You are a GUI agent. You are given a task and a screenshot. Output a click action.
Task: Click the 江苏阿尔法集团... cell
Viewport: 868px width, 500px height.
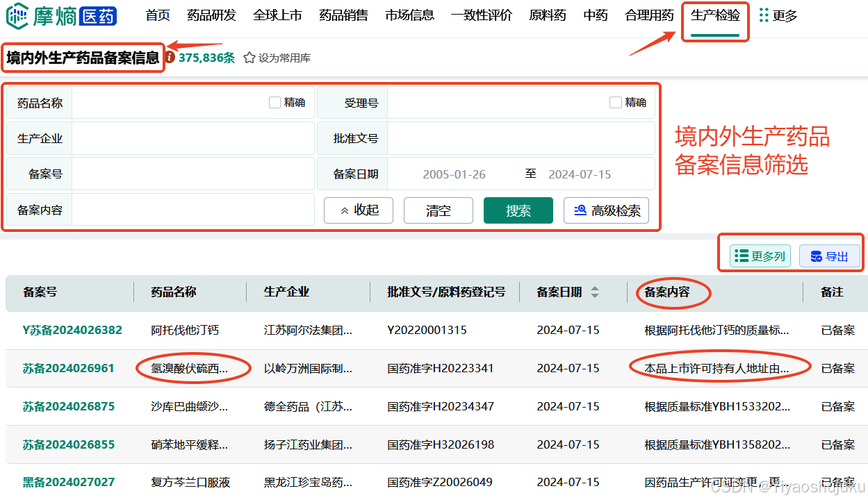[x=308, y=330]
